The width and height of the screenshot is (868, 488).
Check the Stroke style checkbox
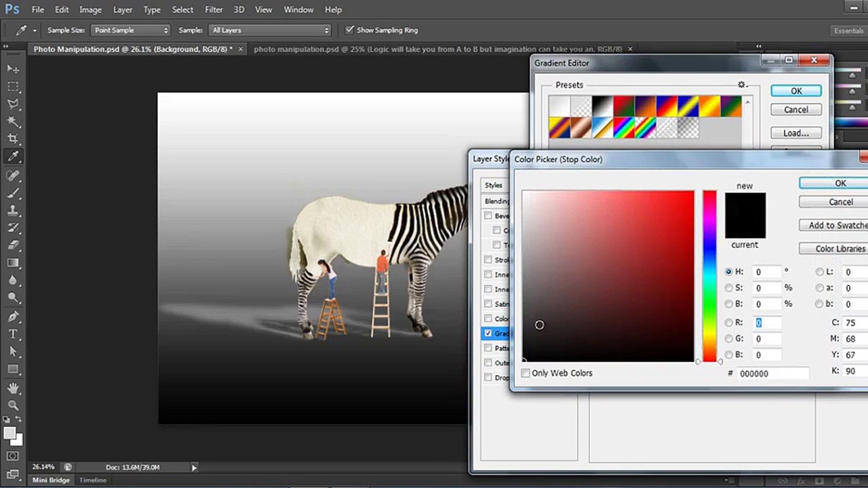tap(488, 260)
